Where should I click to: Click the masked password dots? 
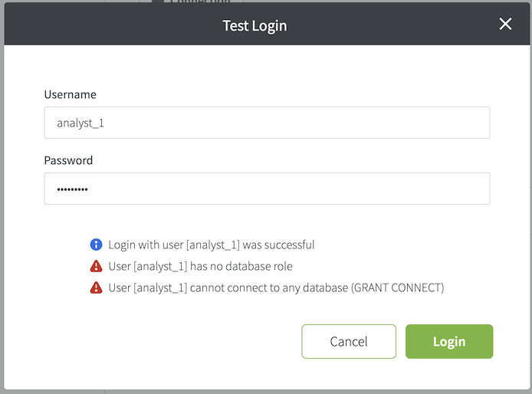[x=72, y=189]
